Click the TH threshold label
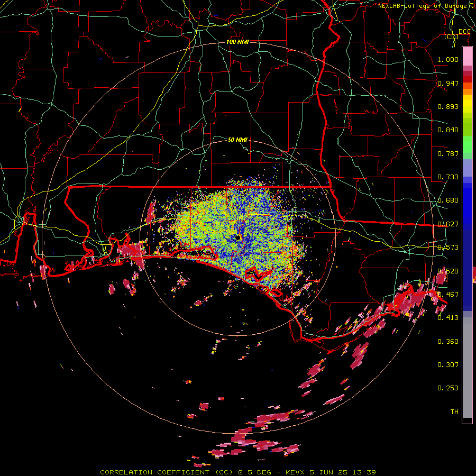This screenshot has width=476, height=476. (x=454, y=412)
